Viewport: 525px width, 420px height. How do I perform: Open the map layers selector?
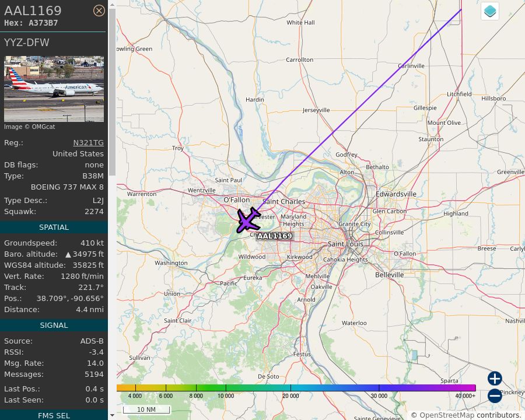(x=490, y=11)
